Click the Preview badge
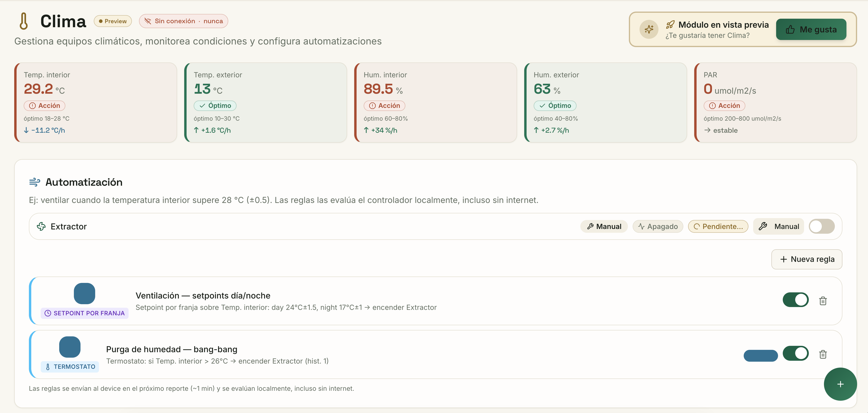The width and height of the screenshot is (868, 413). click(112, 21)
